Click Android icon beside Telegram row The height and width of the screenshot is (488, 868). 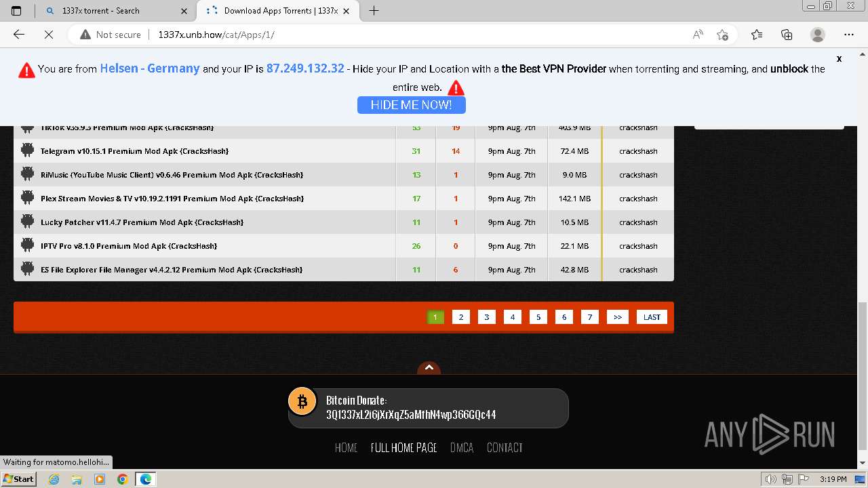[x=27, y=150]
